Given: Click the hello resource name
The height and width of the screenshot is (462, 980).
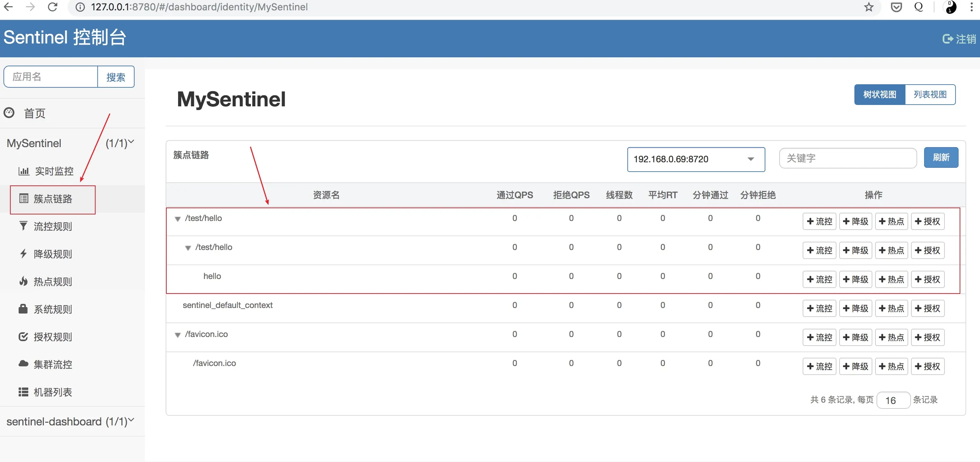Looking at the screenshot, I should pyautogui.click(x=212, y=276).
